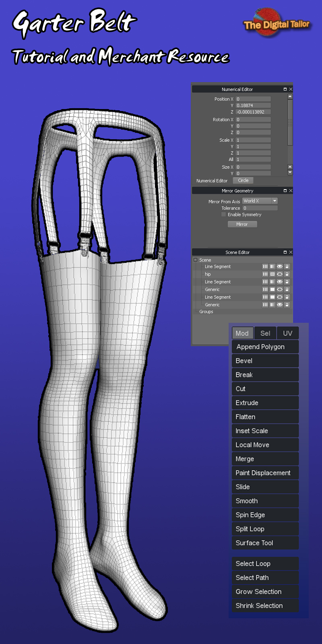Click the Position Y input field

pos(253,105)
